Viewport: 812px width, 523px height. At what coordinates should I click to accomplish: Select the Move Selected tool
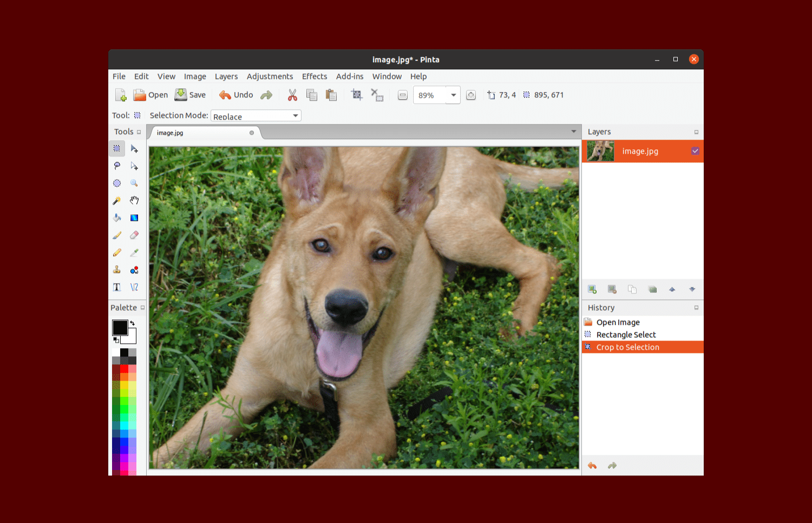coord(134,148)
